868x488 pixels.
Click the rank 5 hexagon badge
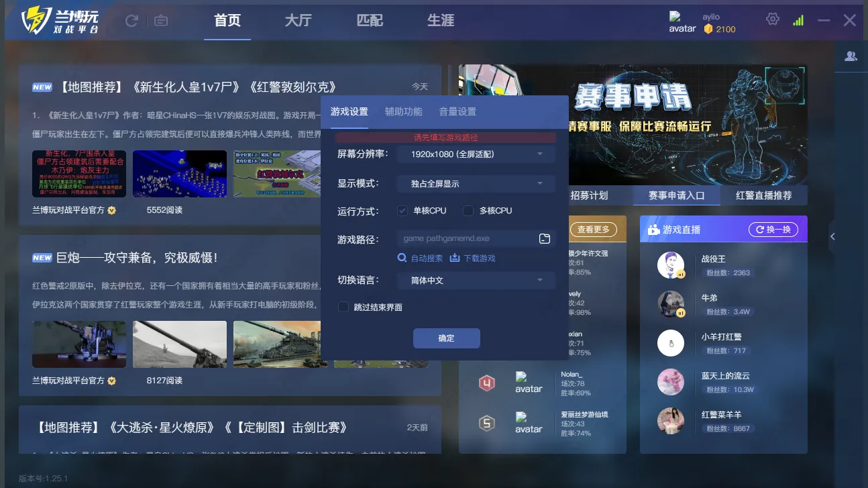(486, 424)
